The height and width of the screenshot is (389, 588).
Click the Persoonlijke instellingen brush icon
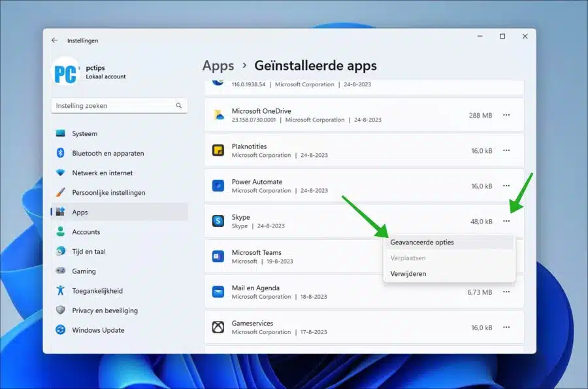(x=60, y=192)
